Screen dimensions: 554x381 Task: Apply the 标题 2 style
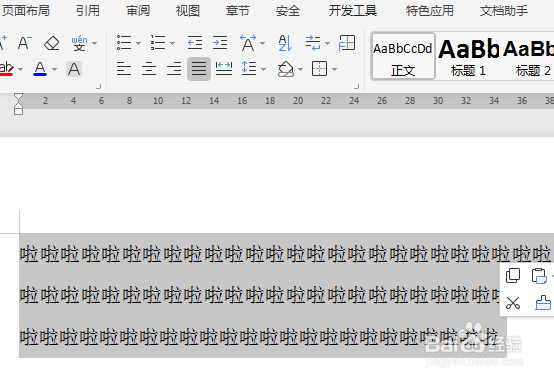529,56
